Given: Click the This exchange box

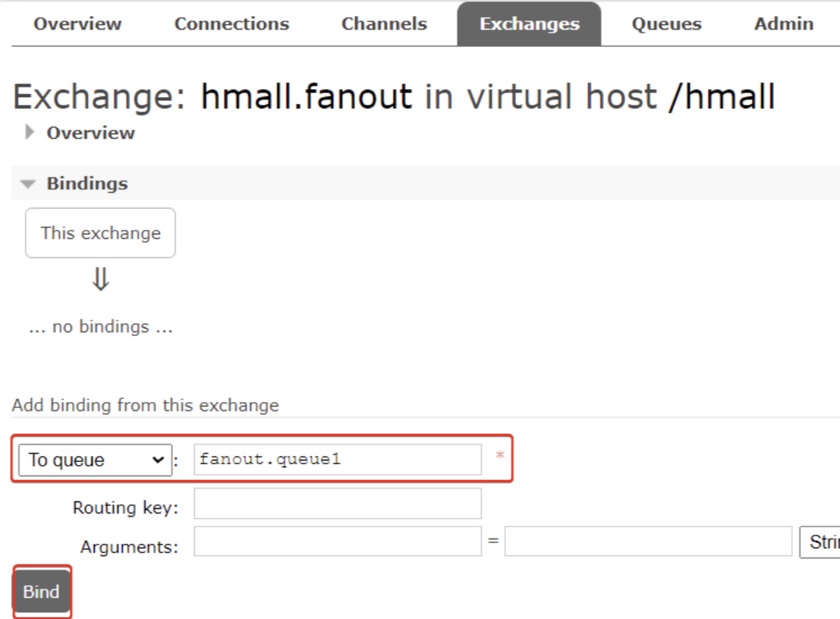Looking at the screenshot, I should pos(100,233).
